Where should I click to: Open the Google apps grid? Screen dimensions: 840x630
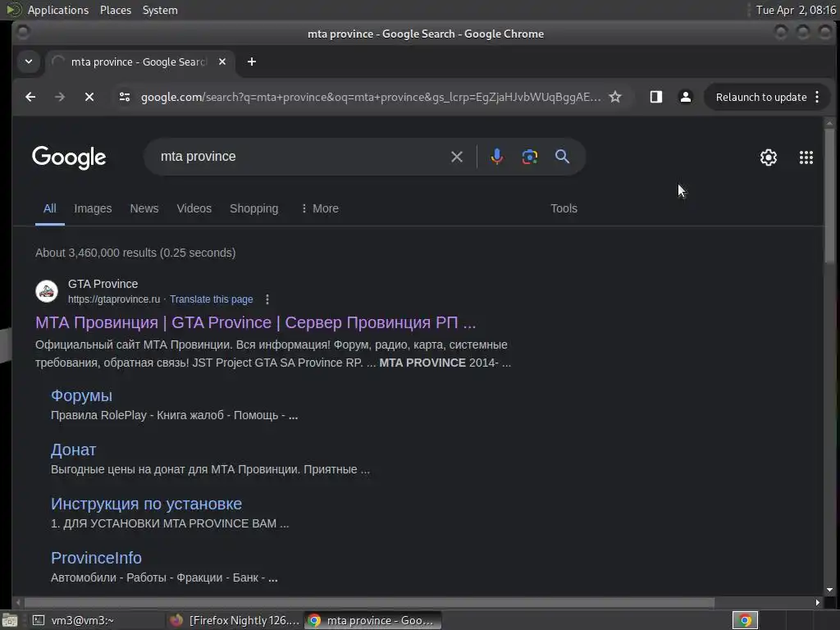806,157
